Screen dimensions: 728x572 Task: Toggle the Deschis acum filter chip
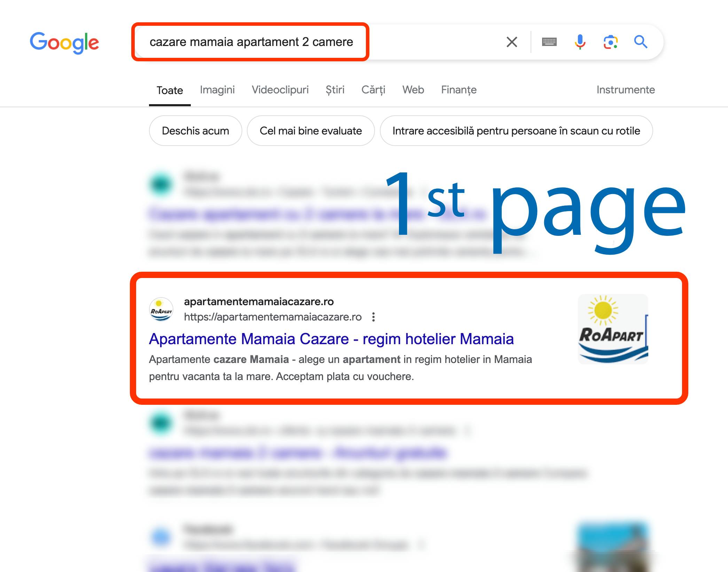coord(195,131)
